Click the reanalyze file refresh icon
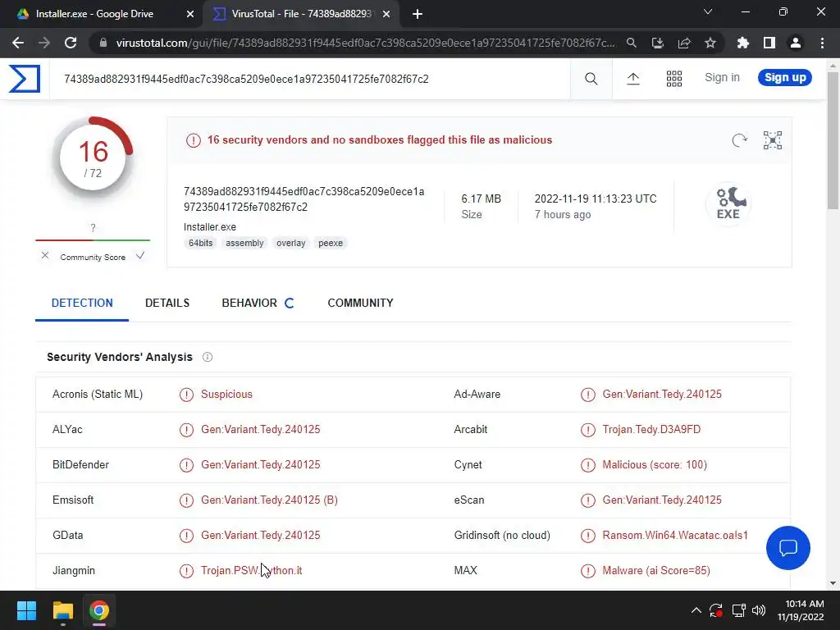Viewport: 840px width, 630px height. tap(739, 140)
